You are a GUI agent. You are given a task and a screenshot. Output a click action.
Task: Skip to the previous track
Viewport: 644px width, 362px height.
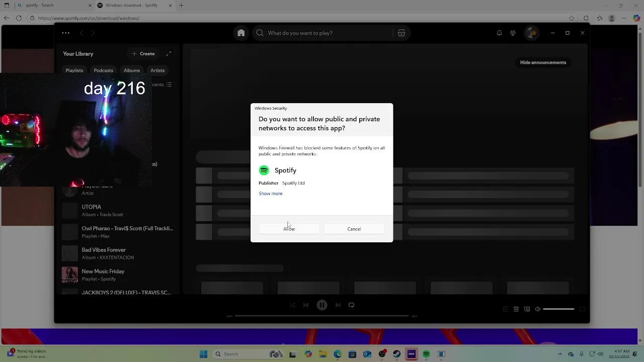click(306, 305)
